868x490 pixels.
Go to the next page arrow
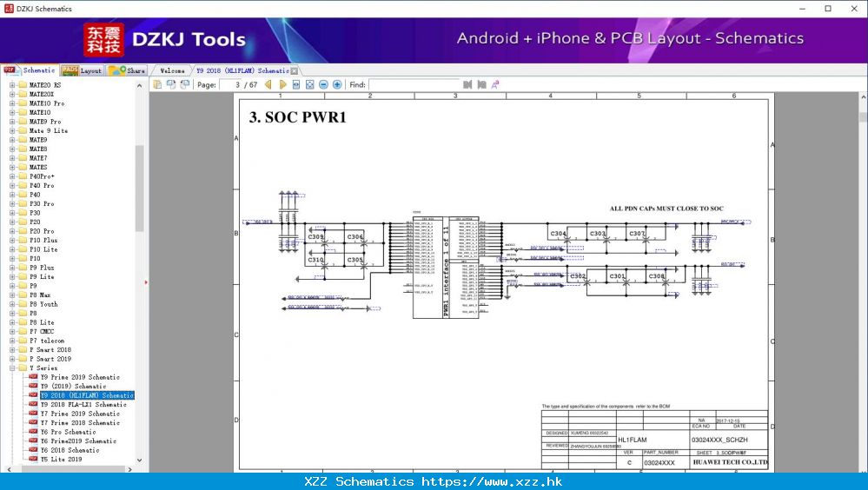point(282,85)
